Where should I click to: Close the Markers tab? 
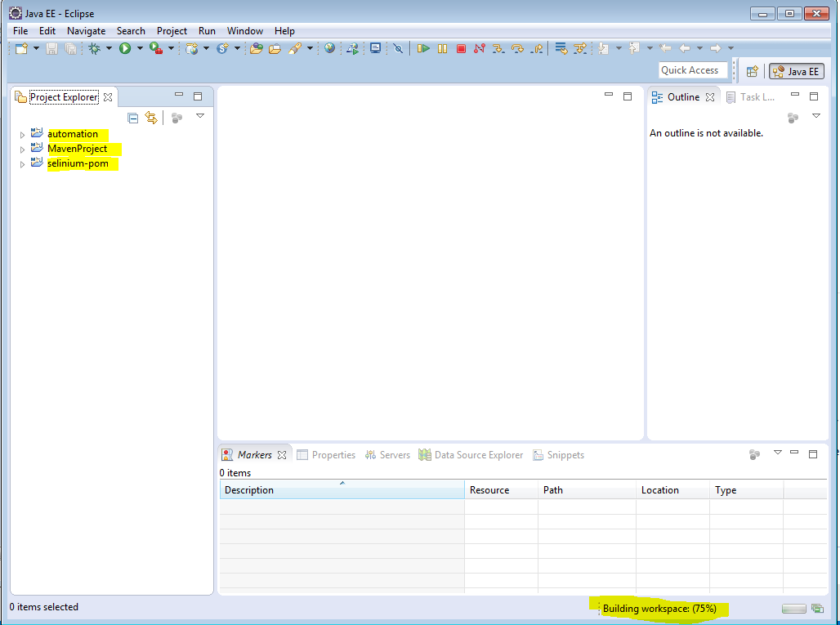[x=282, y=455]
